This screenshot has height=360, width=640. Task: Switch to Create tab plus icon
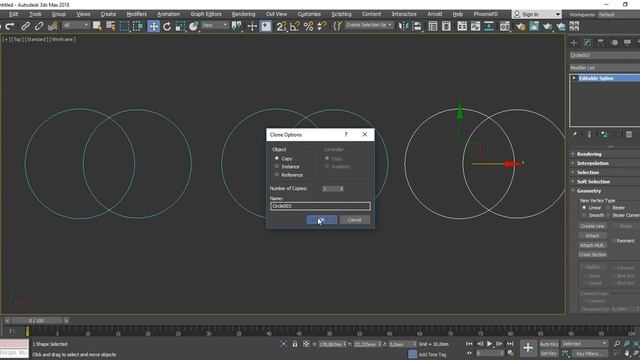pos(574,42)
